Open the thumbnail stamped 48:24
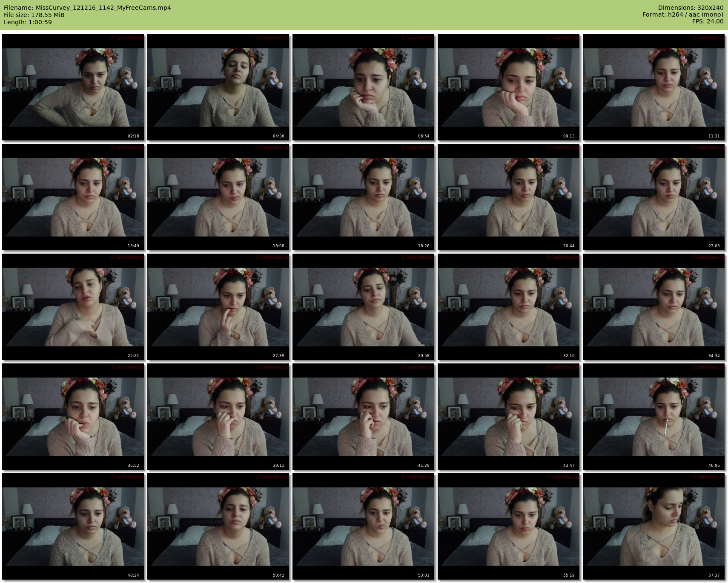728x583 pixels. coord(73,526)
